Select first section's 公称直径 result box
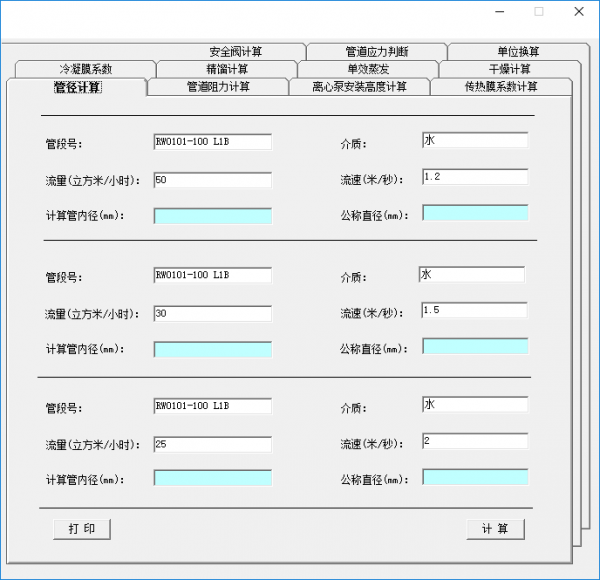 pos(475,213)
